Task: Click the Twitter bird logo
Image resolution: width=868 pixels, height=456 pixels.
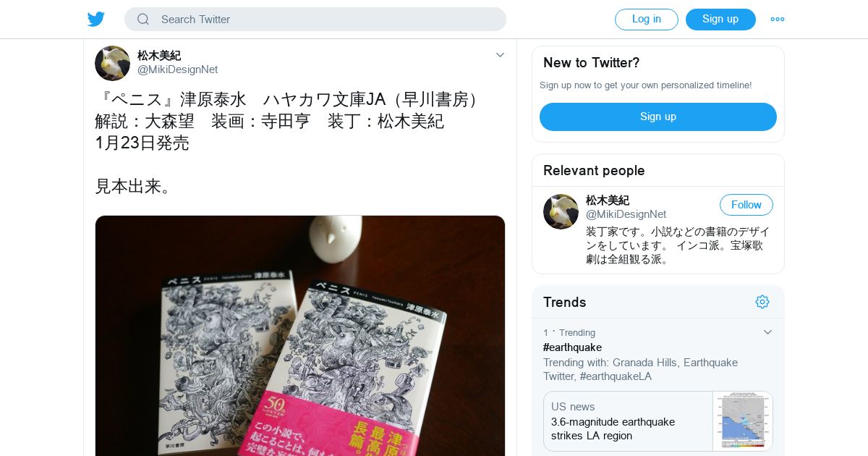Action: [x=96, y=19]
